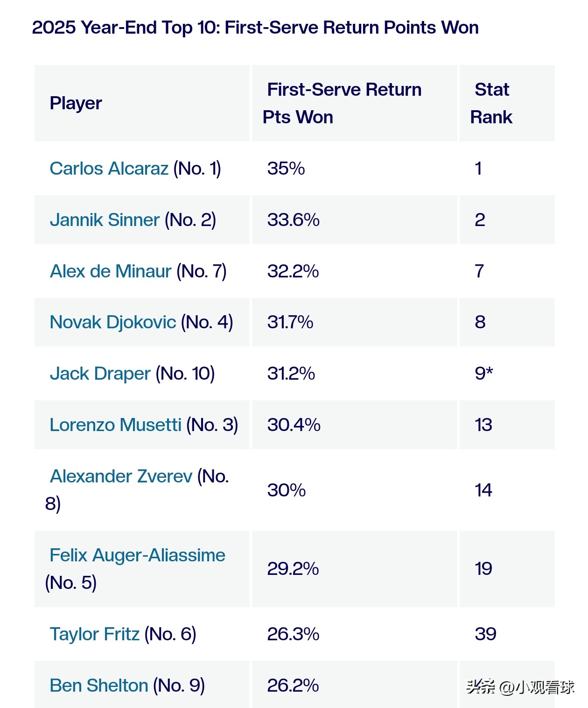Click the Lorenzo Musetti player link
This screenshot has height=708, width=588.
(115, 425)
